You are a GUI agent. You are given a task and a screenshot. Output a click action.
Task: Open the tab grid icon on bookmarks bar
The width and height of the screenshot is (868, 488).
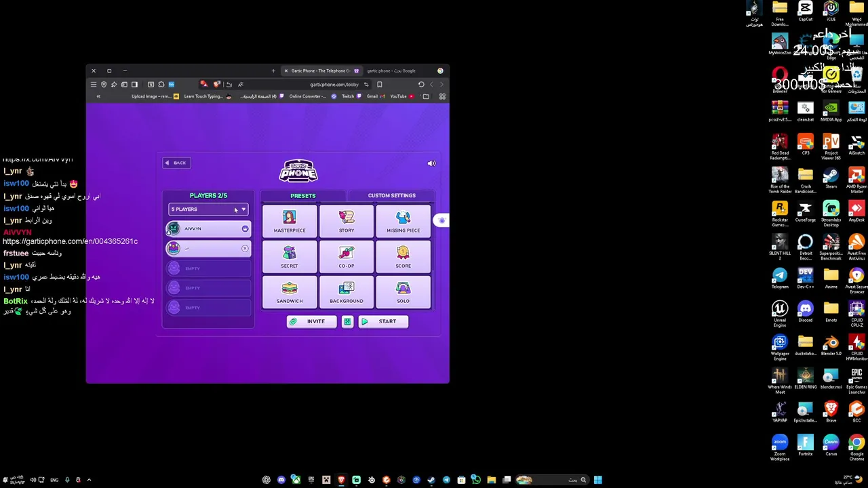(442, 96)
